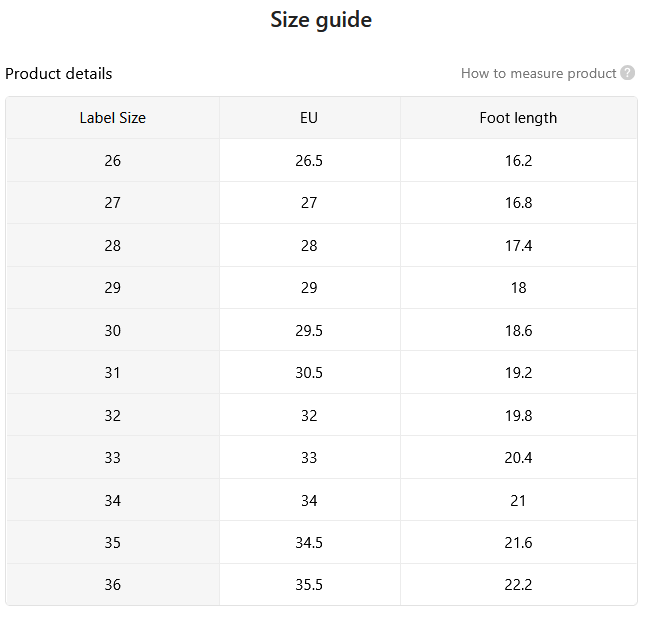Select label size 31 cell

112,372
